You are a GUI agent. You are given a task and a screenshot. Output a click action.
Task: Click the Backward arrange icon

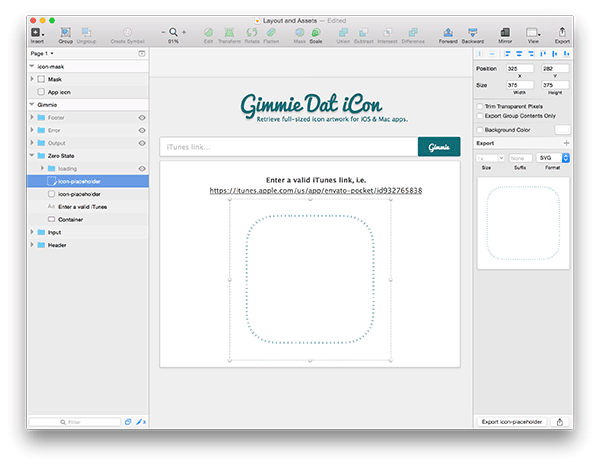[x=473, y=33]
